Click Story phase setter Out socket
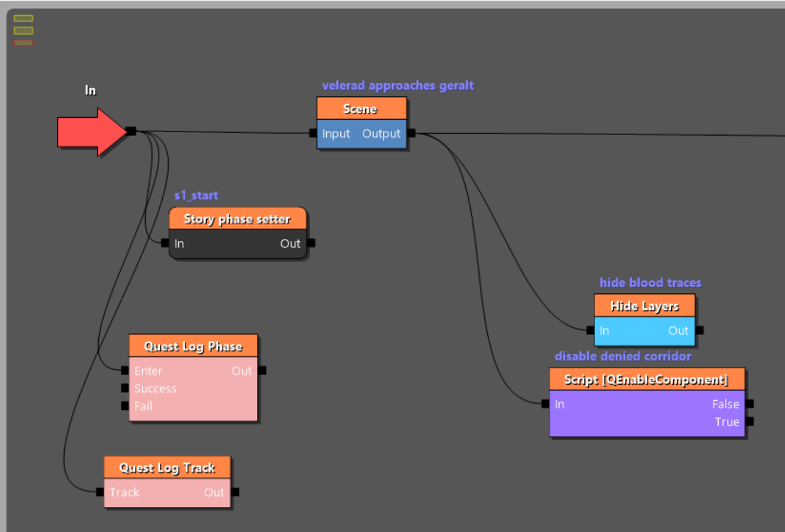The height and width of the screenshot is (532, 785). click(x=311, y=243)
